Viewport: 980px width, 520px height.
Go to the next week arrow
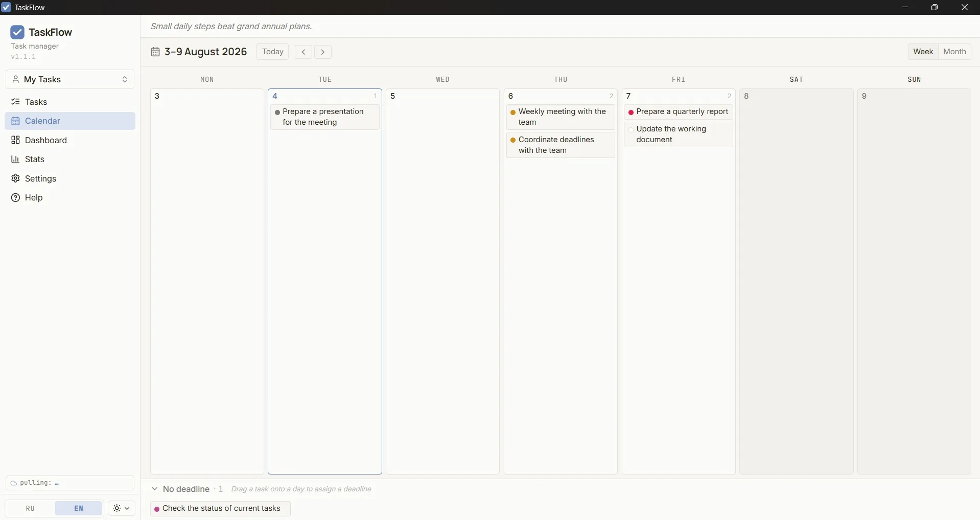tap(323, 52)
